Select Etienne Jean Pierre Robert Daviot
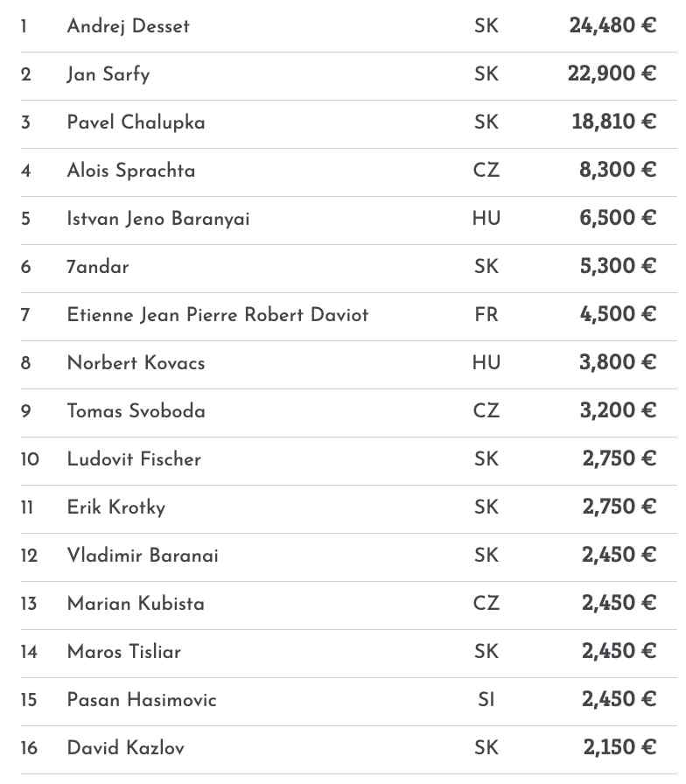Viewport: 686px width, 784px height. (x=217, y=315)
